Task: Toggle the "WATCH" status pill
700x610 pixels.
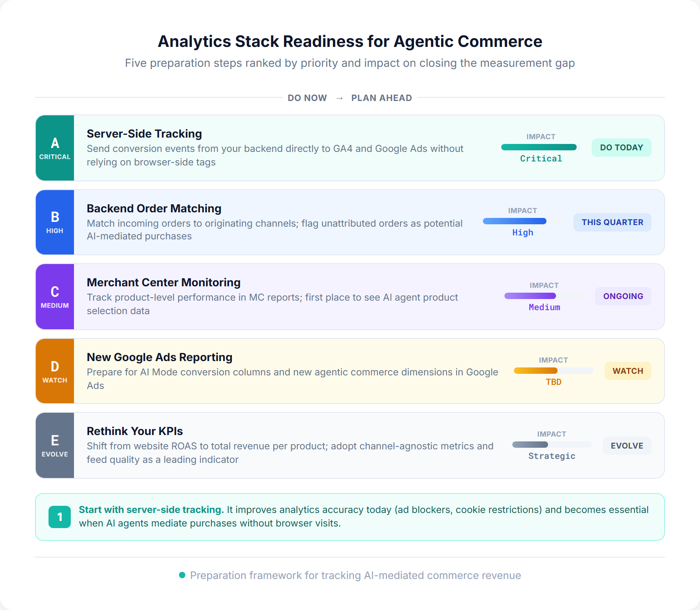Action: coord(628,371)
